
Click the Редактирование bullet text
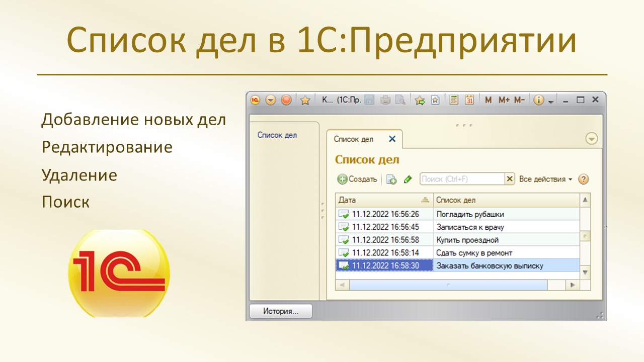coord(107,147)
